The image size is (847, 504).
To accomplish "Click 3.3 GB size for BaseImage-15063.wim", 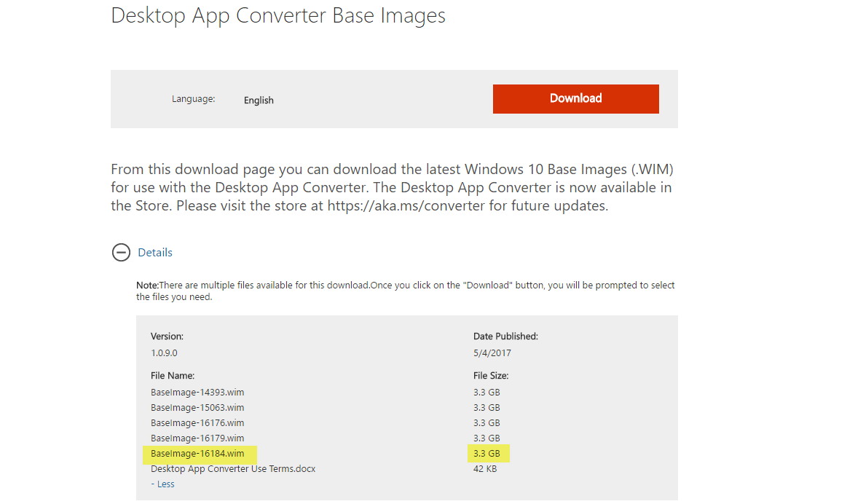I will (x=486, y=407).
